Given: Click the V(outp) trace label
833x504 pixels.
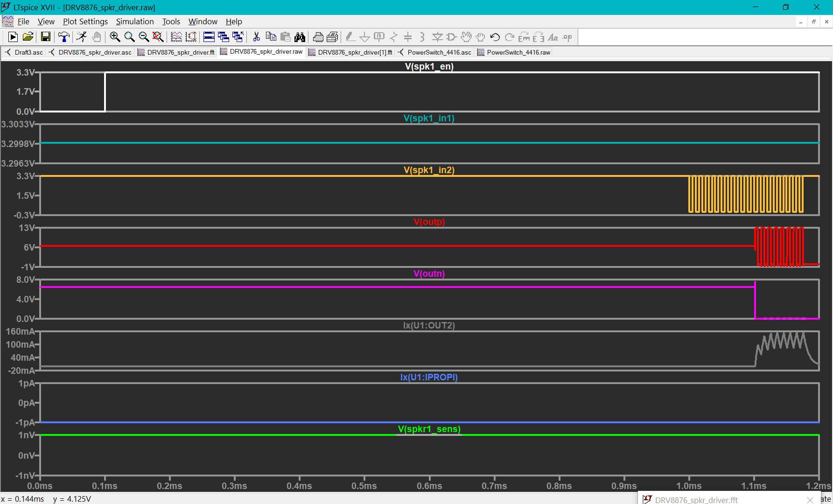Looking at the screenshot, I should [x=429, y=222].
